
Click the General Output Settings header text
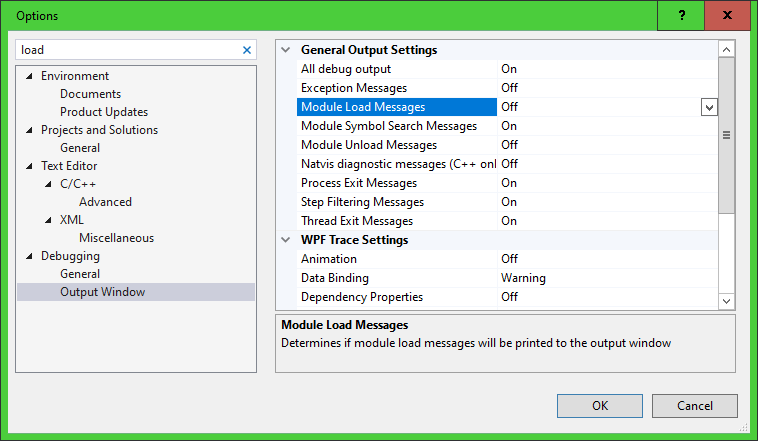click(x=369, y=50)
